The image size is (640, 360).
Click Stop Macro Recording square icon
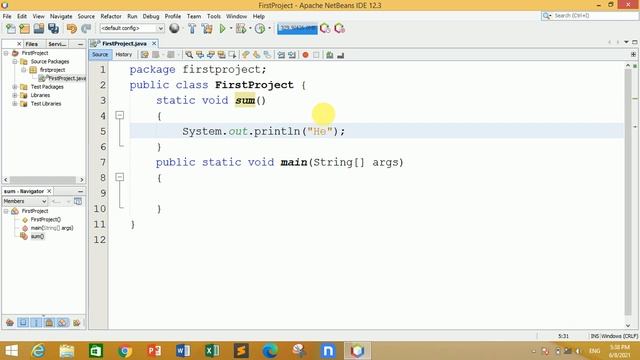pyautogui.click(x=316, y=55)
